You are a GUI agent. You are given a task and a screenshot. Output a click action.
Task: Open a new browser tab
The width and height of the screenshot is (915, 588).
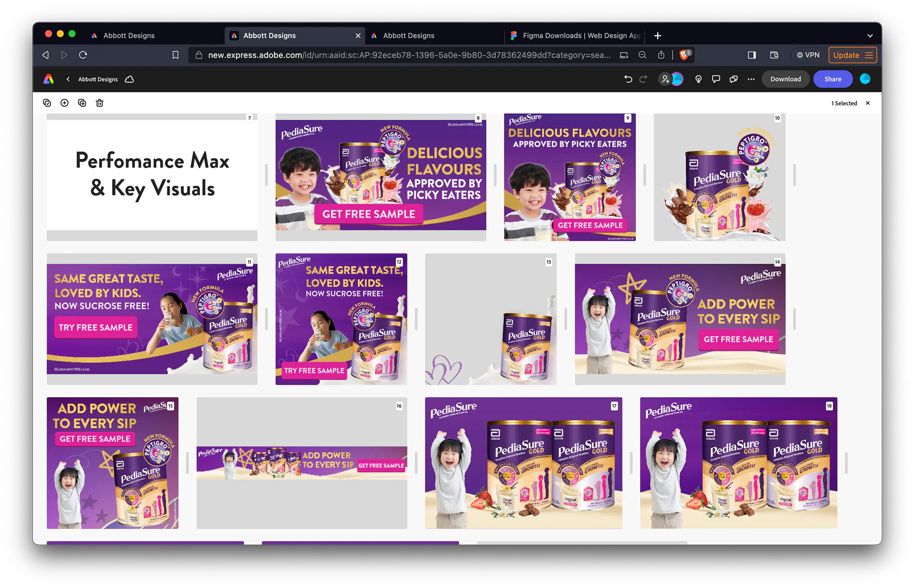tap(658, 35)
